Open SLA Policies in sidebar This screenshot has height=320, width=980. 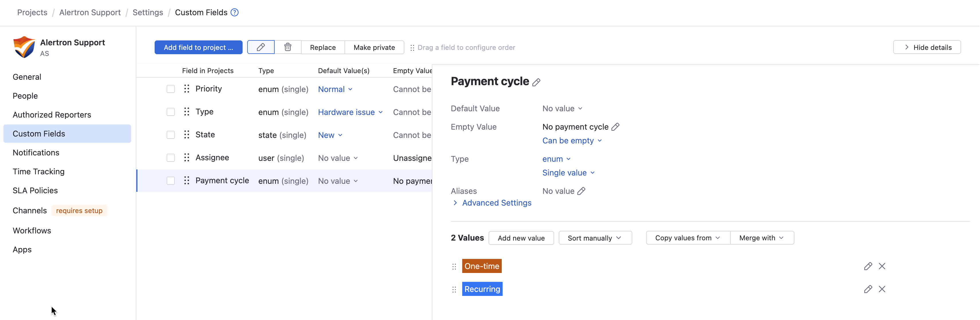point(36,190)
